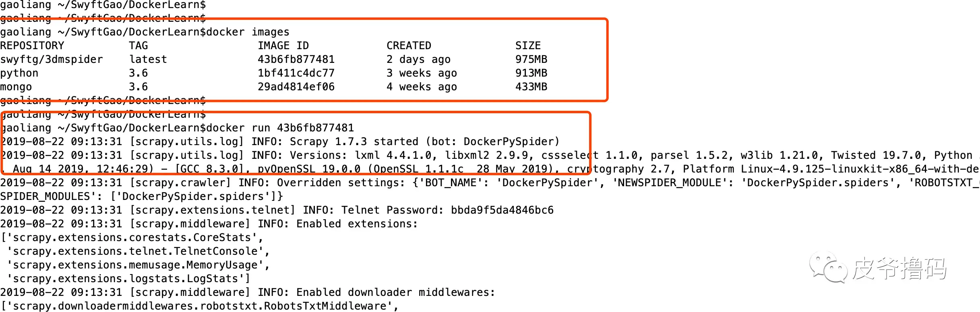Screen dimensions: 980x312
Task: Click the IMAGE ID column header
Action: click(x=283, y=46)
